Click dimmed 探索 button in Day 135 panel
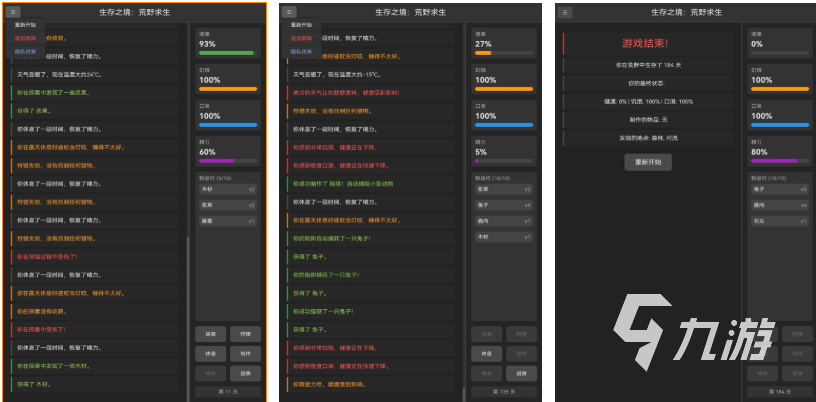Viewport: 816px width, 402px height. tap(487, 334)
